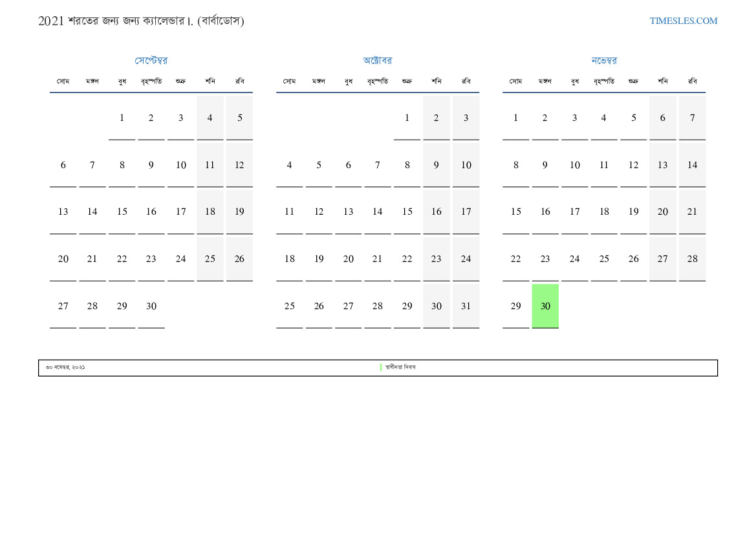Click the সেপ্টেম্বর month heading

click(x=151, y=61)
